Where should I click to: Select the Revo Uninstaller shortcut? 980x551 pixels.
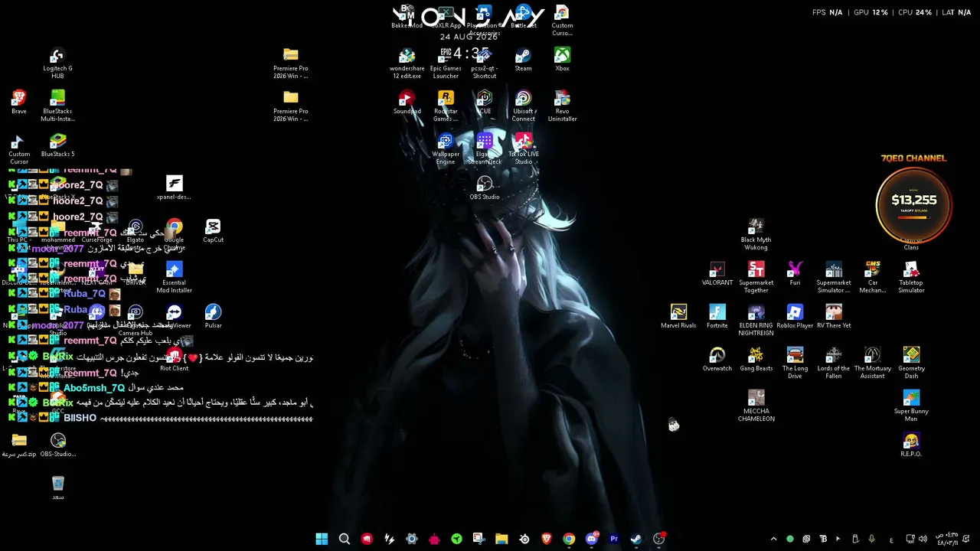click(x=562, y=106)
